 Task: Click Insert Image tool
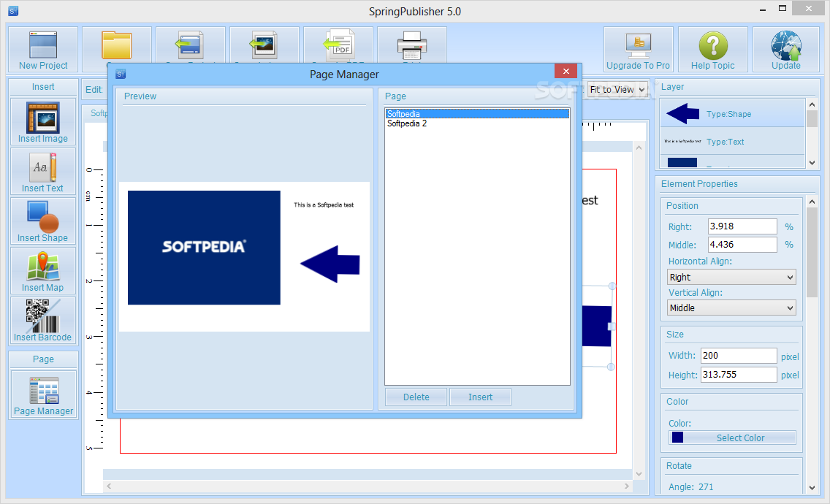click(x=43, y=122)
